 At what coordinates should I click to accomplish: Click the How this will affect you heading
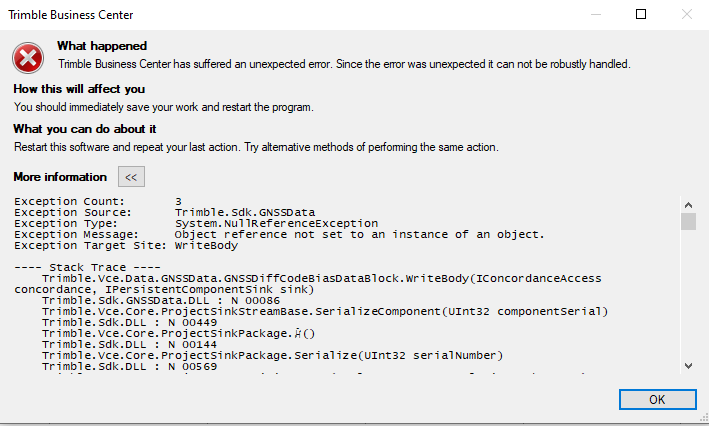tap(79, 89)
